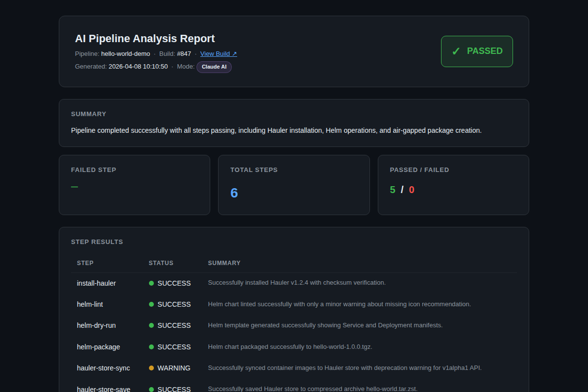
Task: Click green status dot for helm-dry-run
Action: coord(151,325)
